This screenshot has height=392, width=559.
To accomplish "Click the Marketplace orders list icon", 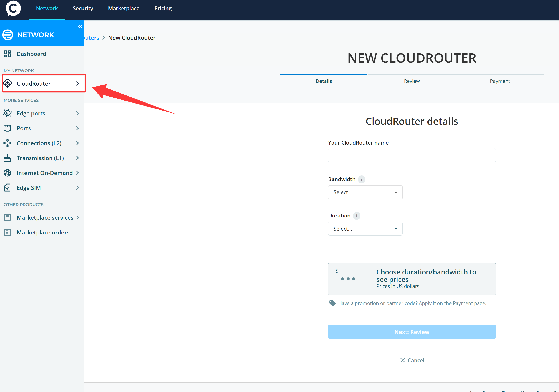I will tap(7, 233).
